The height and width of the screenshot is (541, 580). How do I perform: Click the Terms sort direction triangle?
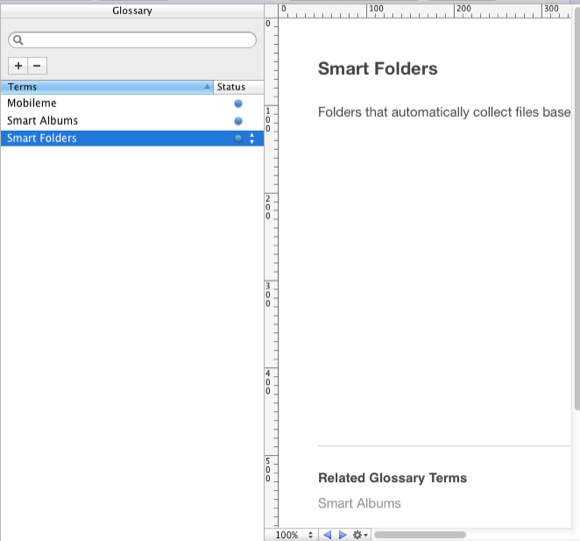207,87
